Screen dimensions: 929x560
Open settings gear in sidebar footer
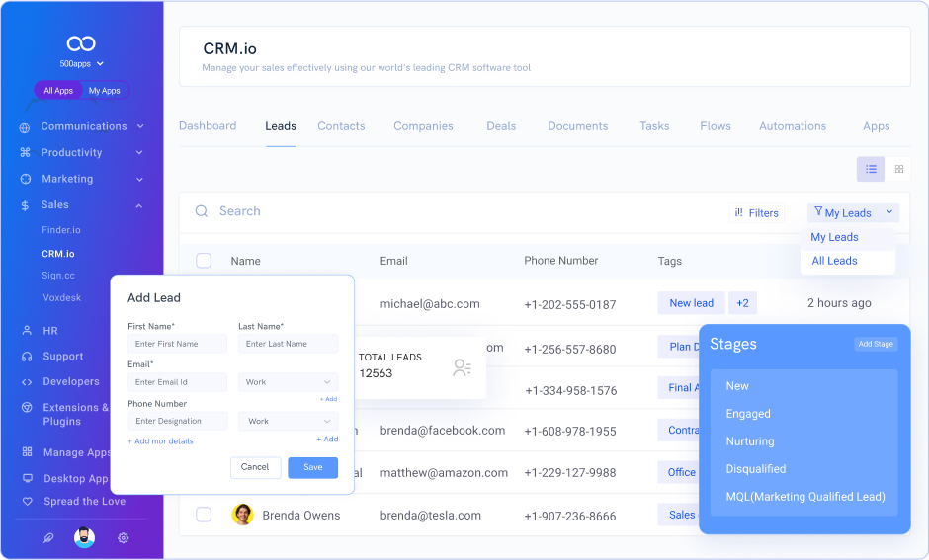click(x=124, y=538)
